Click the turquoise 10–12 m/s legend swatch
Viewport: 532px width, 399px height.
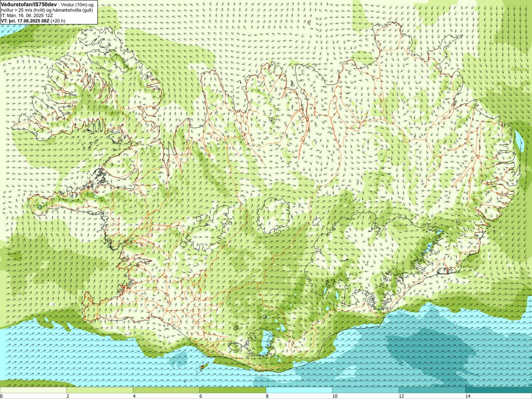click(x=366, y=390)
